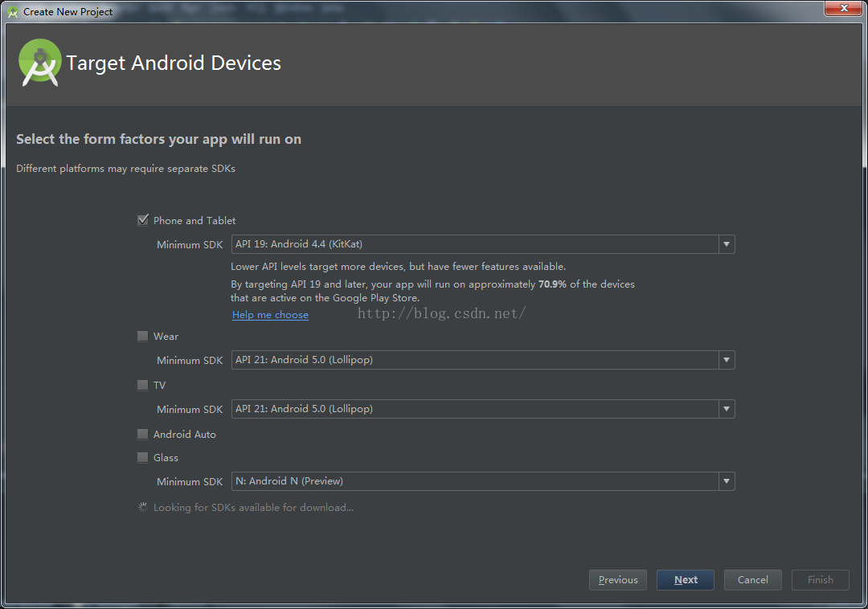Click the API 19: Android 4.4 (KitKat) combo box
The width and height of the screenshot is (868, 609).
point(483,244)
